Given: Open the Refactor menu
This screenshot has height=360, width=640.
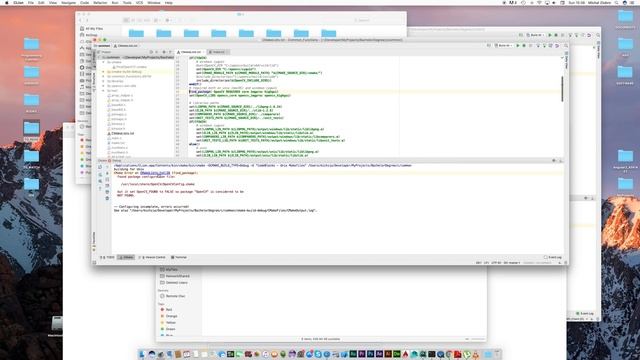Looking at the screenshot, I should 100,2.
